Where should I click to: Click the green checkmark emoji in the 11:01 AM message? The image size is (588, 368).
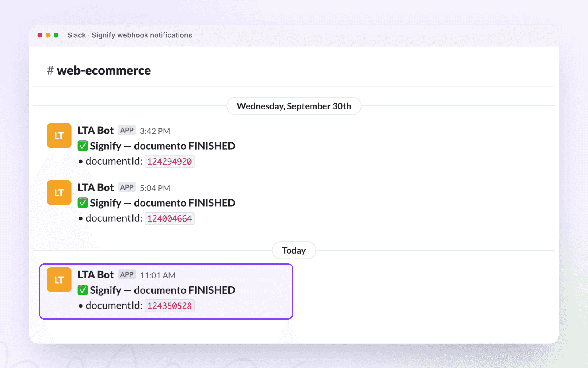click(83, 290)
